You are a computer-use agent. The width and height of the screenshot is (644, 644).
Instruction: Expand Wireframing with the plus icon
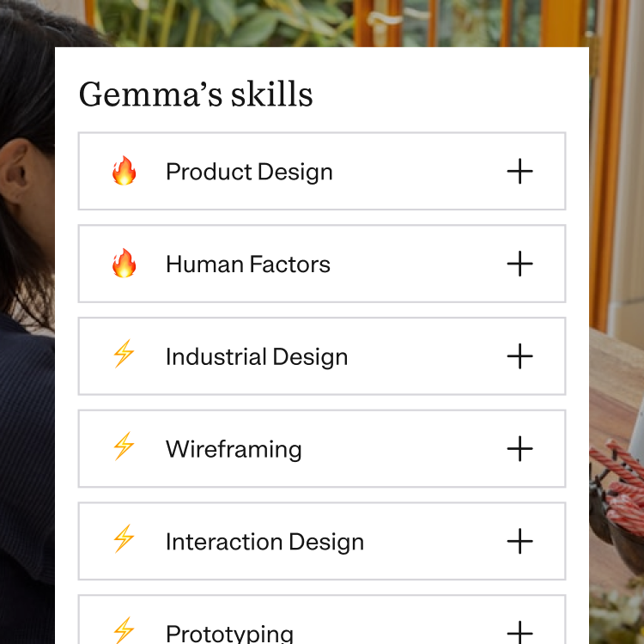(x=520, y=448)
